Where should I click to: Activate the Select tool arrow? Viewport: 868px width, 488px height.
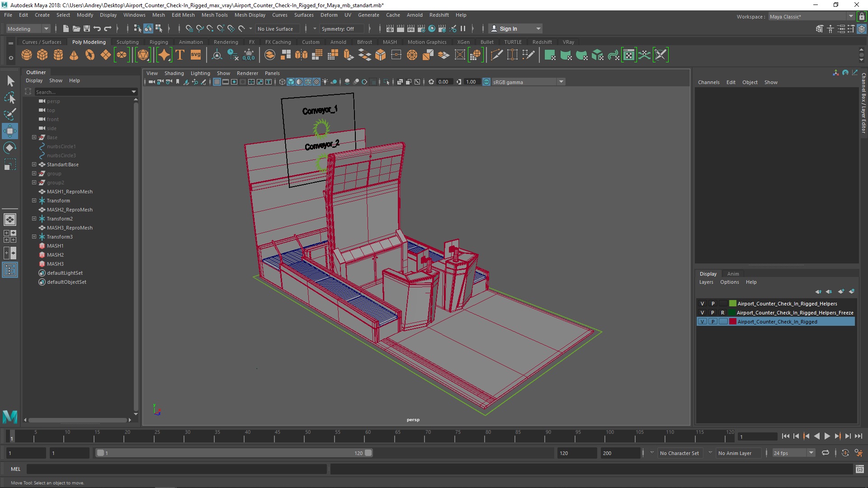coord(10,81)
